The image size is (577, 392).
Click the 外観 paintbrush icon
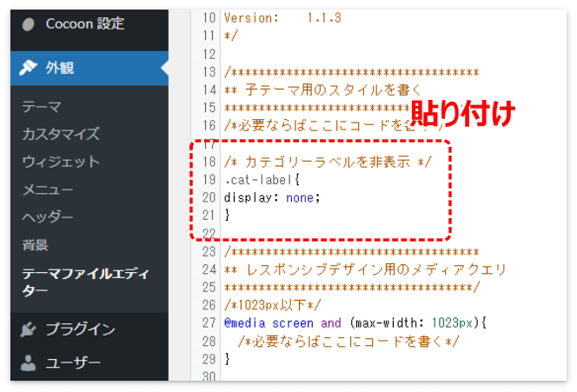[x=28, y=68]
